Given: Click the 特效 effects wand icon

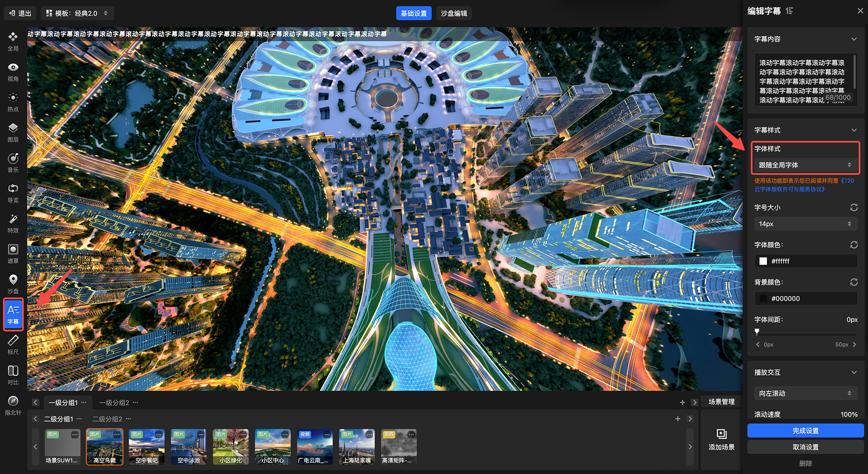Looking at the screenshot, I should 13,219.
